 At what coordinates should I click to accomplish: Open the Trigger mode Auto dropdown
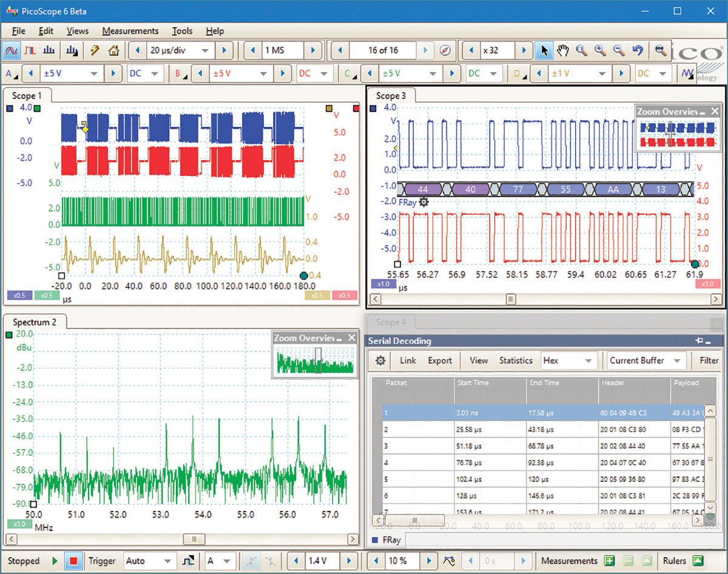tap(150, 561)
